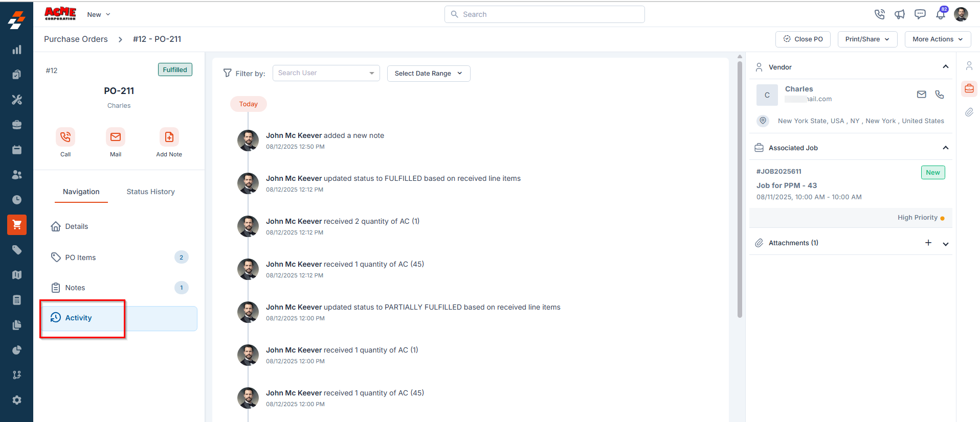Click the New job status badge

click(x=933, y=172)
